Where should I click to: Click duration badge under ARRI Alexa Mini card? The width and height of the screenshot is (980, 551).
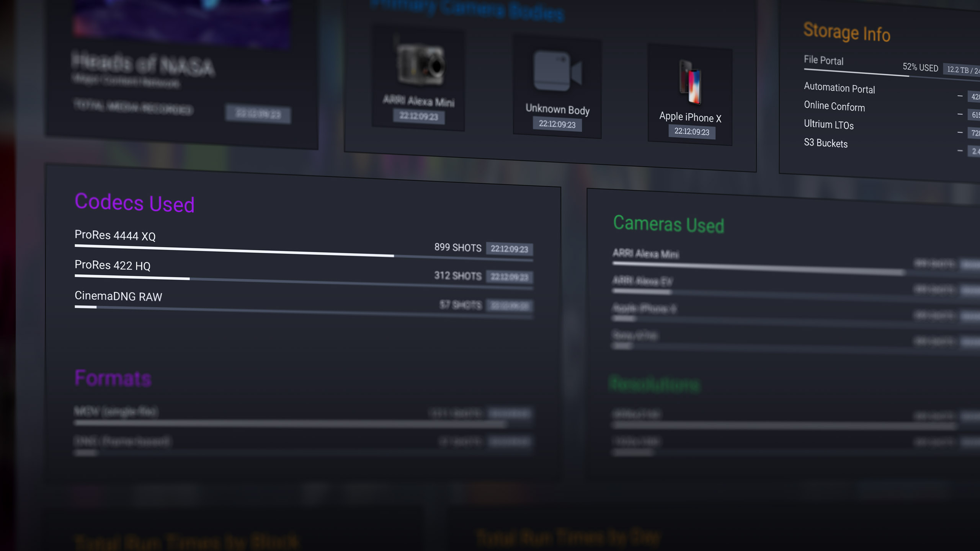[x=419, y=116]
